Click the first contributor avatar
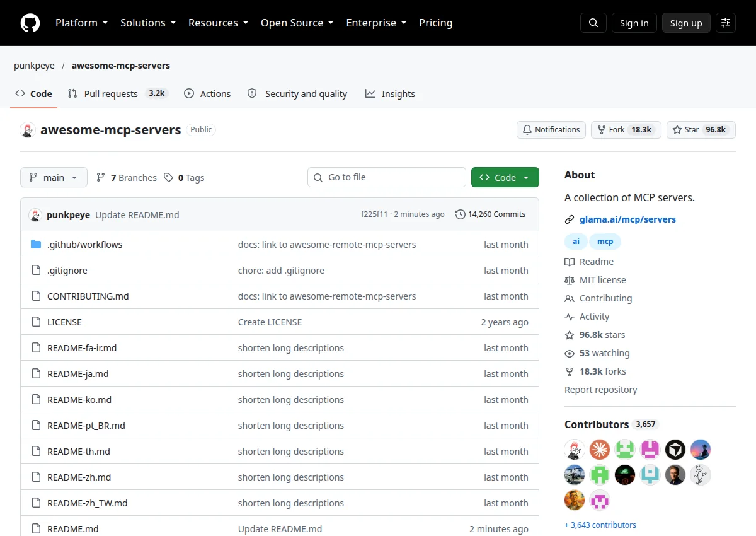 pos(575,450)
